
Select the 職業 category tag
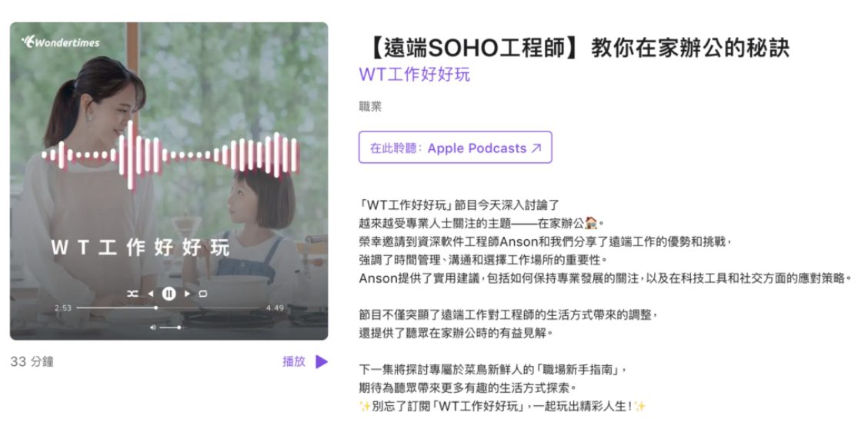(x=370, y=107)
